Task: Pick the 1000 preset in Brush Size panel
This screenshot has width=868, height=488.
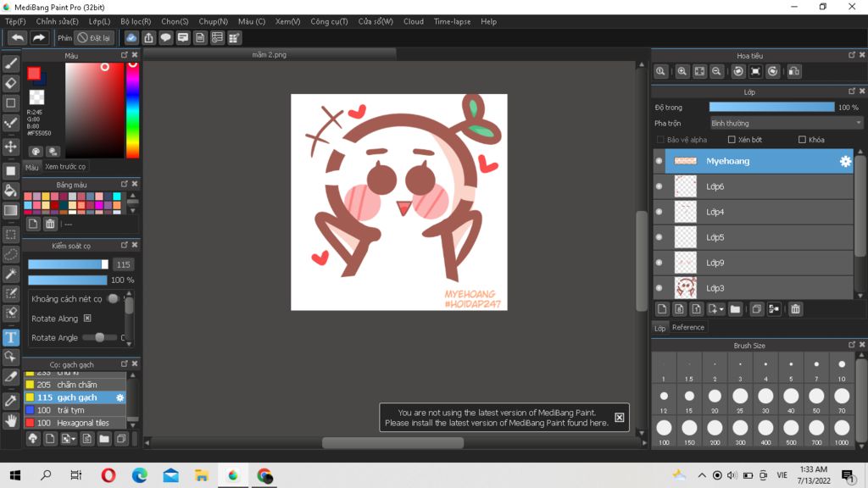Action: pyautogui.click(x=842, y=431)
